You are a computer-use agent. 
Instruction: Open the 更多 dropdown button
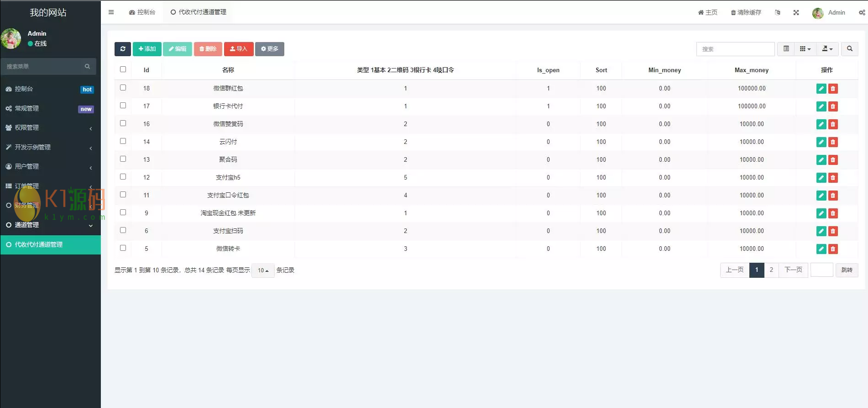tap(270, 49)
